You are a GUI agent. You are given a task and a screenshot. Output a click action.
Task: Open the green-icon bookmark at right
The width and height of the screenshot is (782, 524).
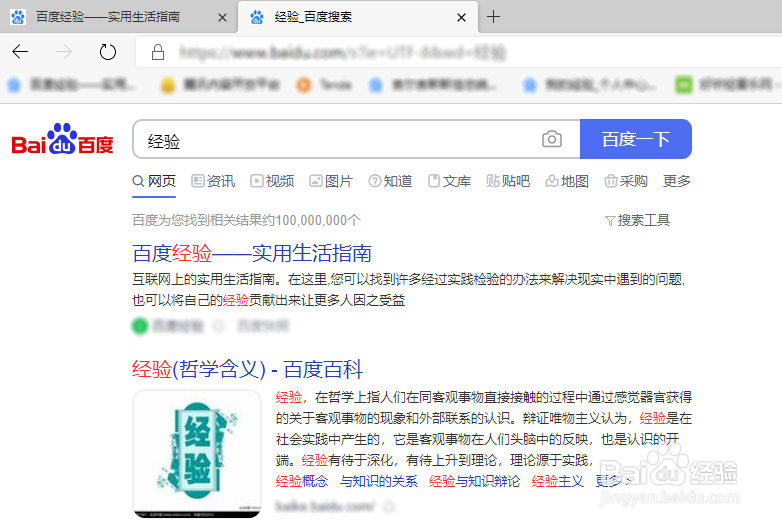pos(727,85)
